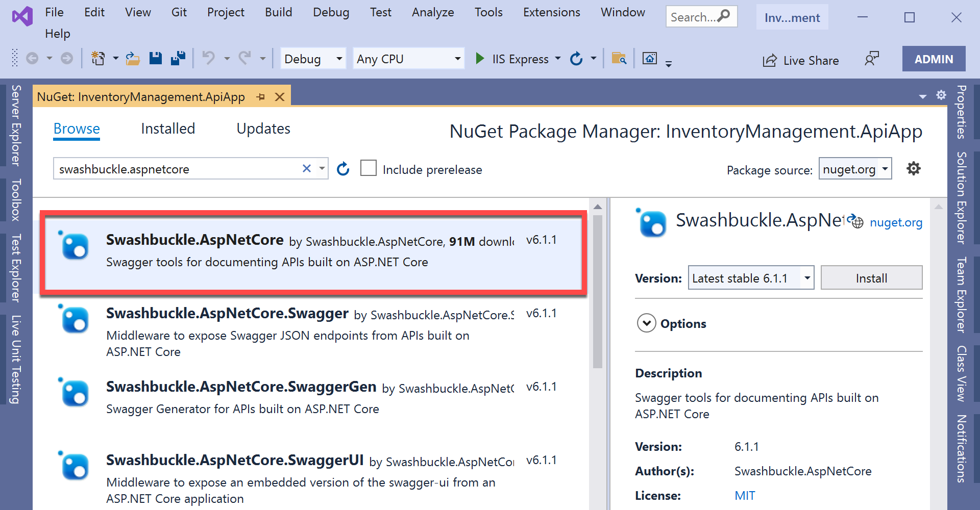This screenshot has width=980, height=510.
Task: Switch to the Installed tab
Action: tap(168, 129)
